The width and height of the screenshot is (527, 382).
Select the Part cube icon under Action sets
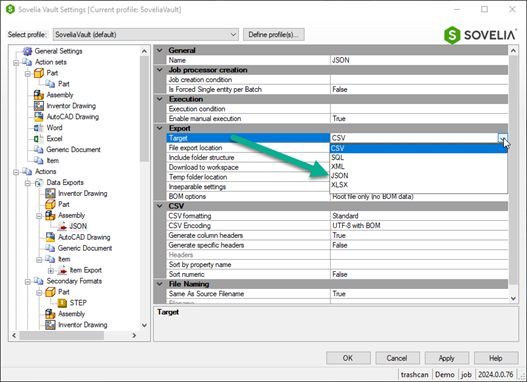39,73
